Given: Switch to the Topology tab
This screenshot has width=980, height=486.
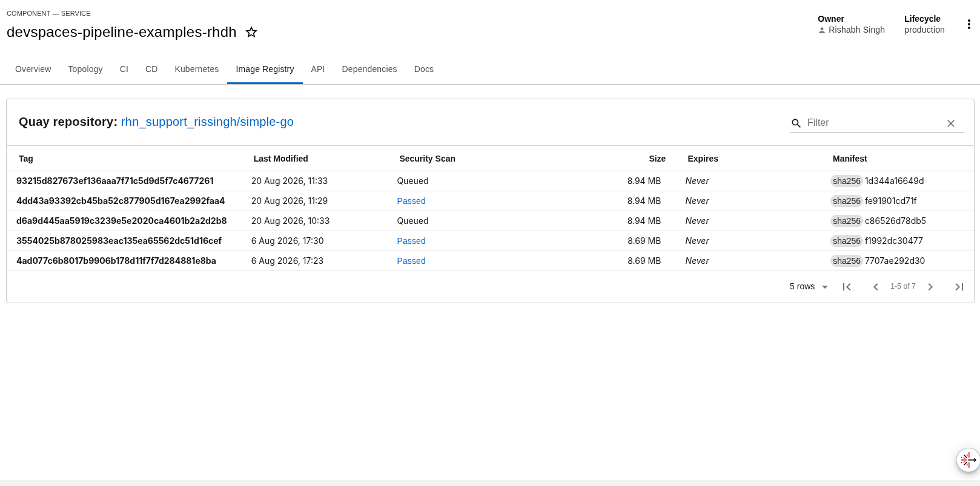Looking at the screenshot, I should tap(85, 69).
